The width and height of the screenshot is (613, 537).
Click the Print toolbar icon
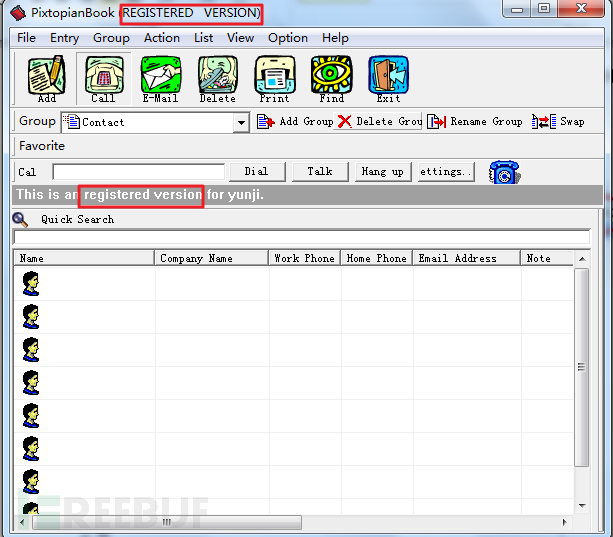(x=274, y=79)
